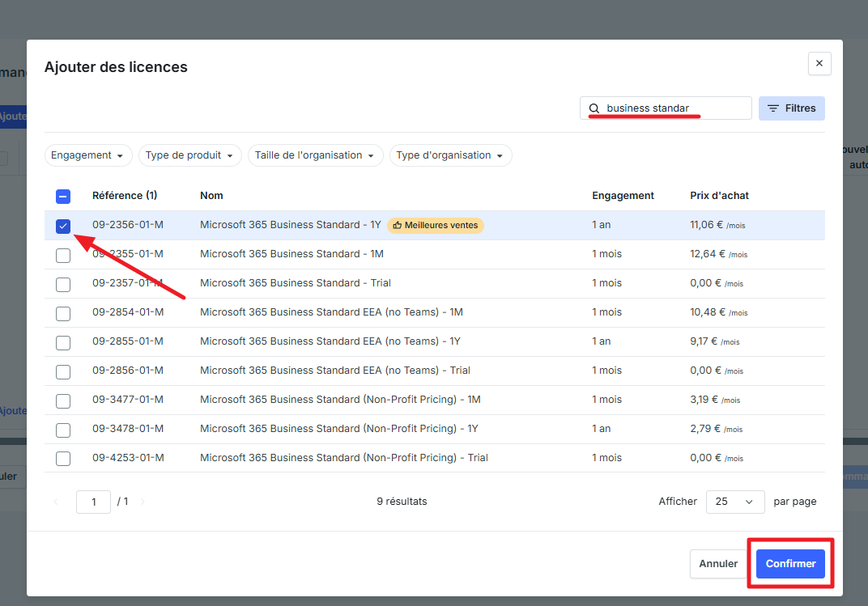This screenshot has height=606, width=868.
Task: Select EEA (no Teams) - Trial checkbox
Action: click(x=63, y=372)
